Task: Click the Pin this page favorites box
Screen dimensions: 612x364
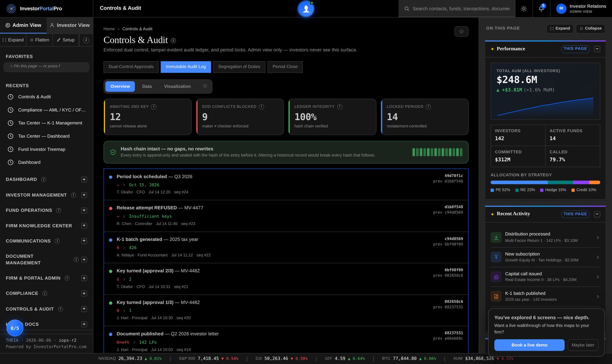Action: pos(46,67)
